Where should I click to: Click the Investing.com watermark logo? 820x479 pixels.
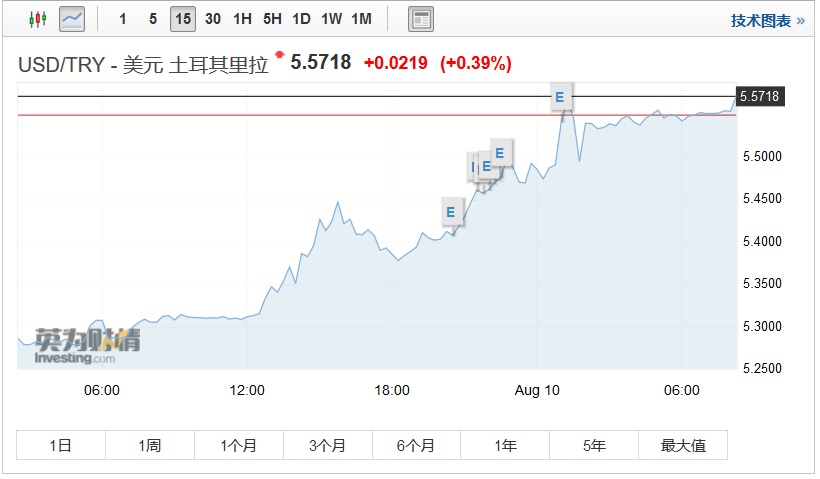pyautogui.click(x=80, y=345)
